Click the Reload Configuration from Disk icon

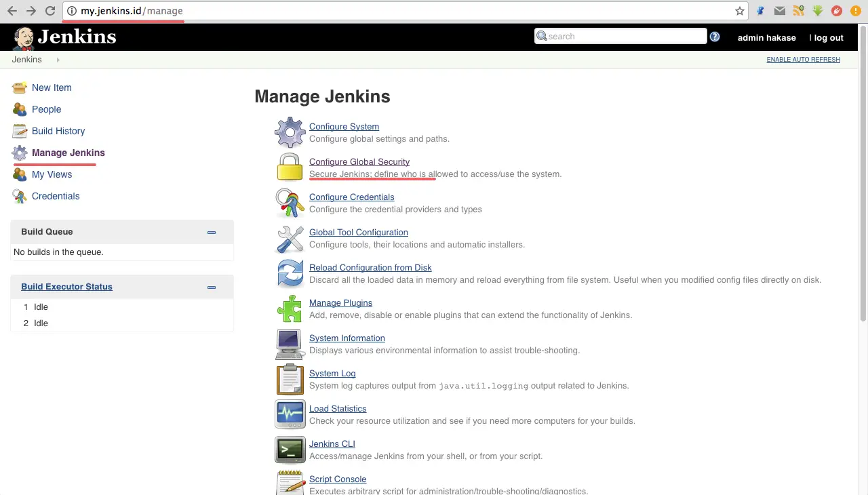click(290, 273)
